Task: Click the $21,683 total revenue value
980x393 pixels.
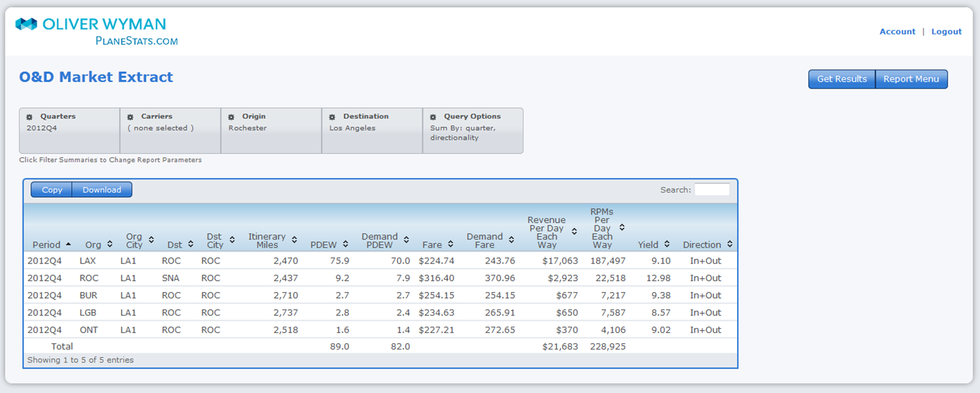Action: coord(560,347)
